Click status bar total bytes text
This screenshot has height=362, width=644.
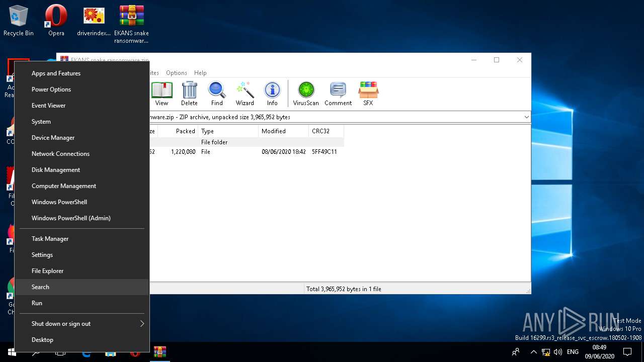click(344, 289)
